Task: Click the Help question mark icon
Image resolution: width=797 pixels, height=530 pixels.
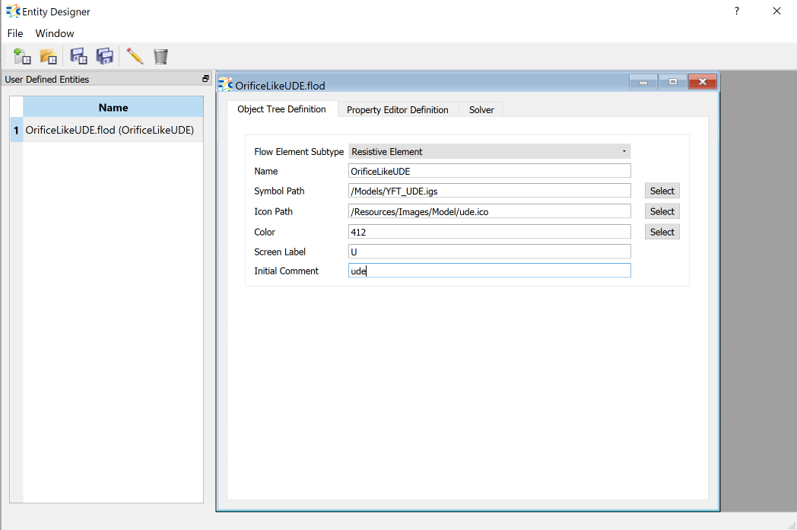Action: point(737,12)
